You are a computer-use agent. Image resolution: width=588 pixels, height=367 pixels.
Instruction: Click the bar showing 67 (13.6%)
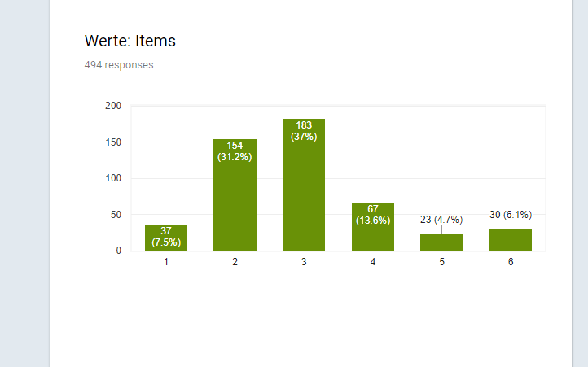[373, 227]
